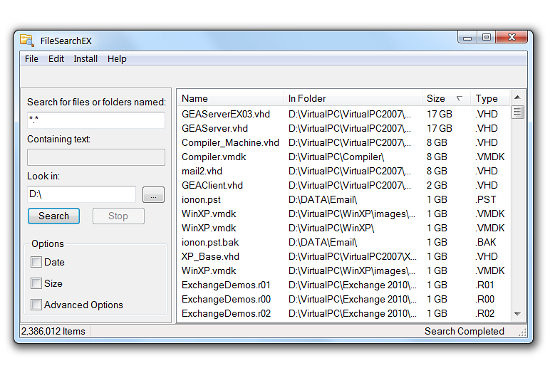Select the ExchangeDemos.r01 file
Screen dimensions: 550x368
click(x=226, y=285)
